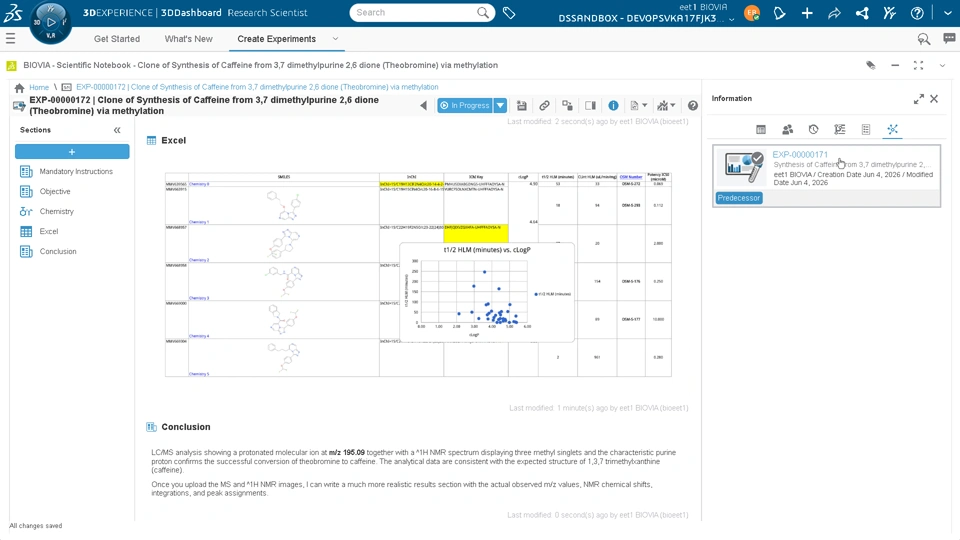This screenshot has height=540, width=960.
Task: Click the share arrow icon
Action: pyautogui.click(x=834, y=13)
